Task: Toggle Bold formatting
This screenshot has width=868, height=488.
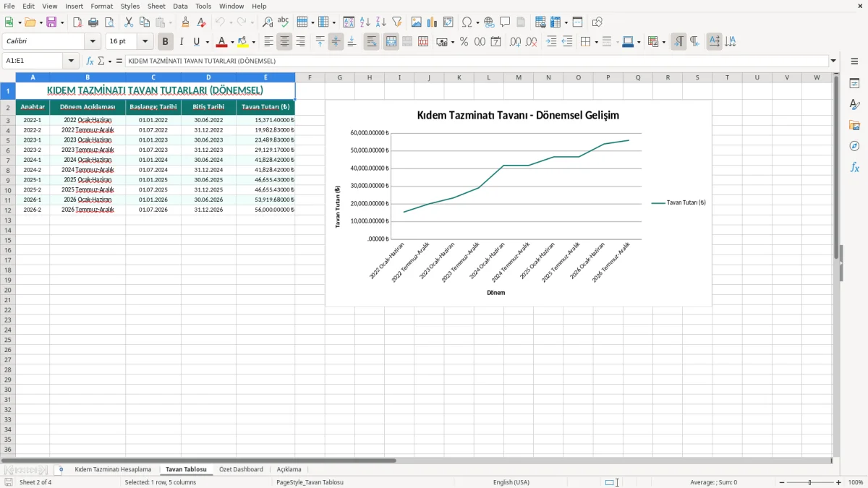Action: [166, 42]
